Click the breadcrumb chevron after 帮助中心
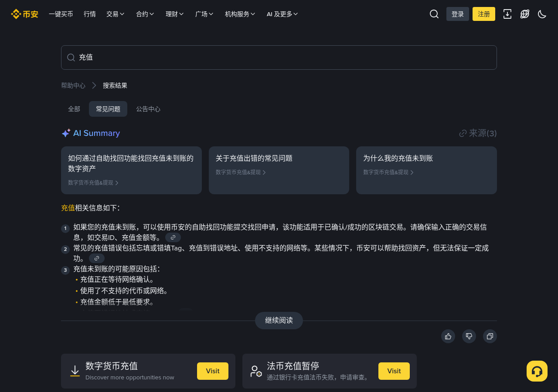The height and width of the screenshot is (392, 558). point(94,85)
